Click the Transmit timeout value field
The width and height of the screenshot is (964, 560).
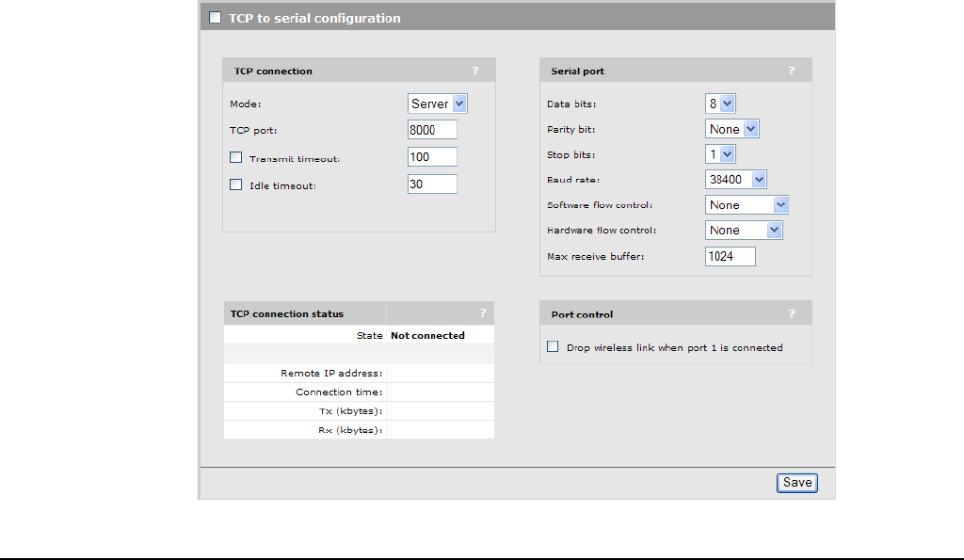click(432, 157)
